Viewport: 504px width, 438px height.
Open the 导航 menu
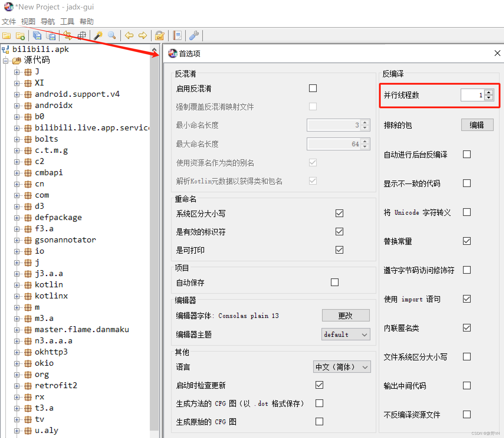48,22
